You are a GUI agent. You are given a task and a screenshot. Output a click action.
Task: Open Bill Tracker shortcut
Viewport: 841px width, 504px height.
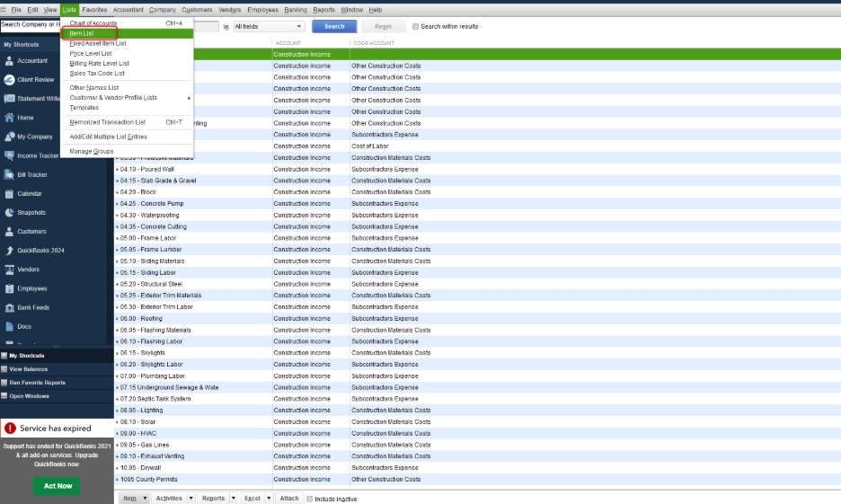(26, 175)
